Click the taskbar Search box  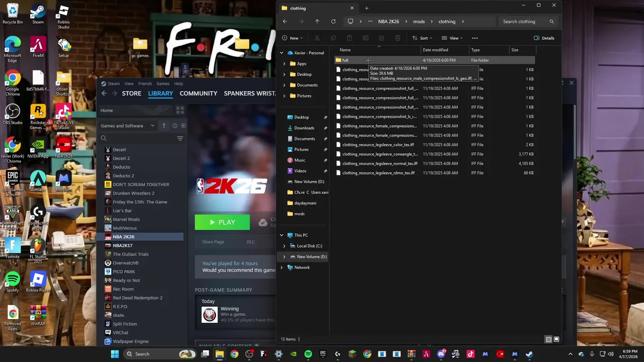[x=159, y=354]
